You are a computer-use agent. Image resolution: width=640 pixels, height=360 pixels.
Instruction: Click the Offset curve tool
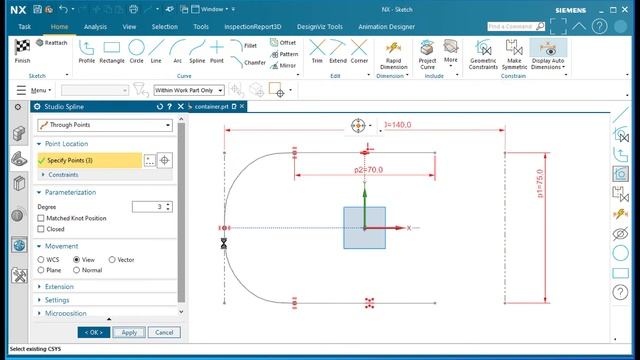[282, 42]
